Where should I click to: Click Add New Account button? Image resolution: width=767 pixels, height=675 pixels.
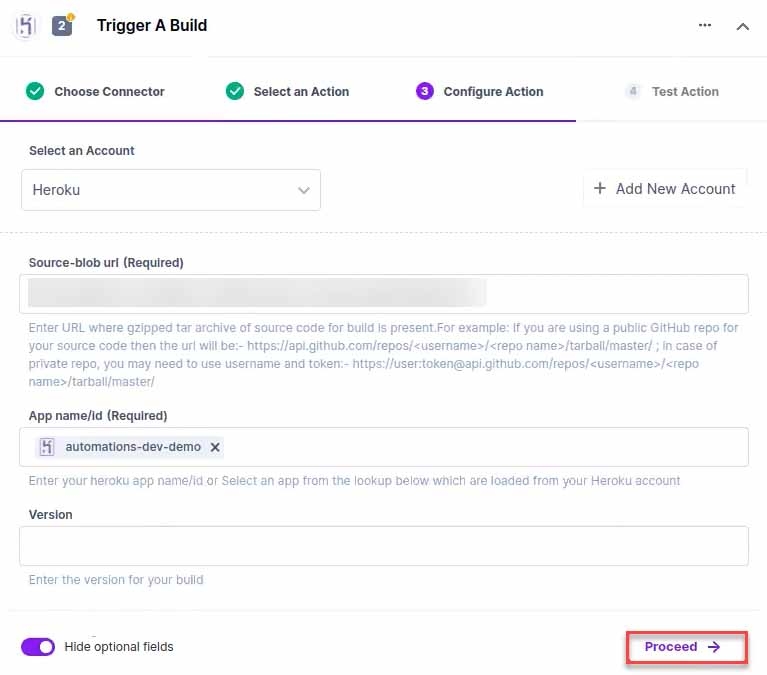[x=664, y=189]
